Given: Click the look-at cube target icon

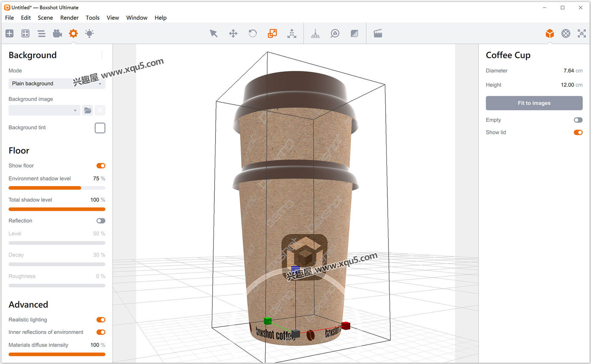Looking at the screenshot, I should click(335, 33).
